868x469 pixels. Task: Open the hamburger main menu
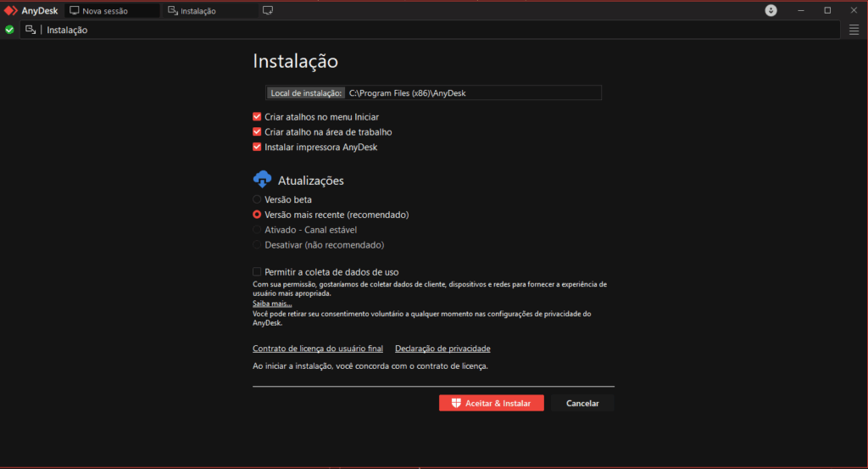click(x=854, y=30)
